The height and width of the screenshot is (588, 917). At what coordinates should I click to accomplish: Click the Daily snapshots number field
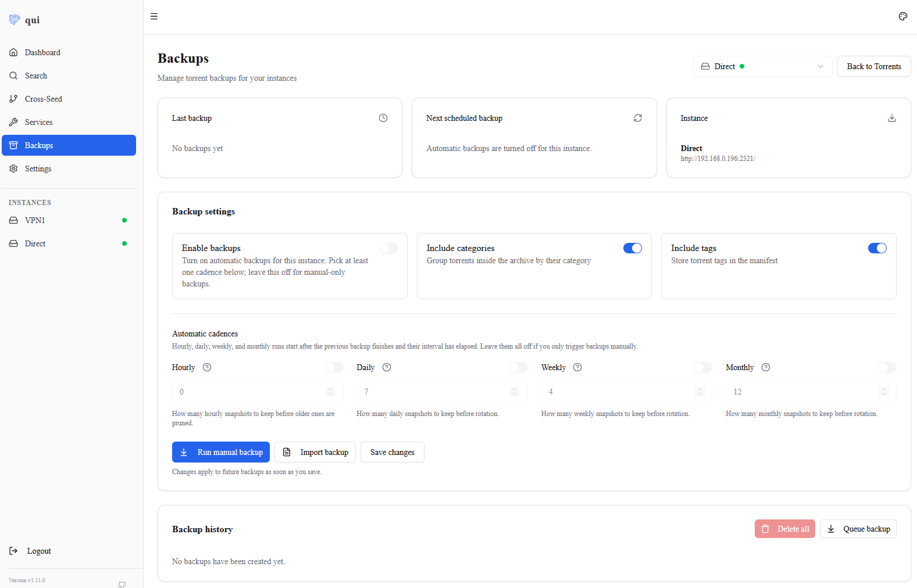click(442, 392)
